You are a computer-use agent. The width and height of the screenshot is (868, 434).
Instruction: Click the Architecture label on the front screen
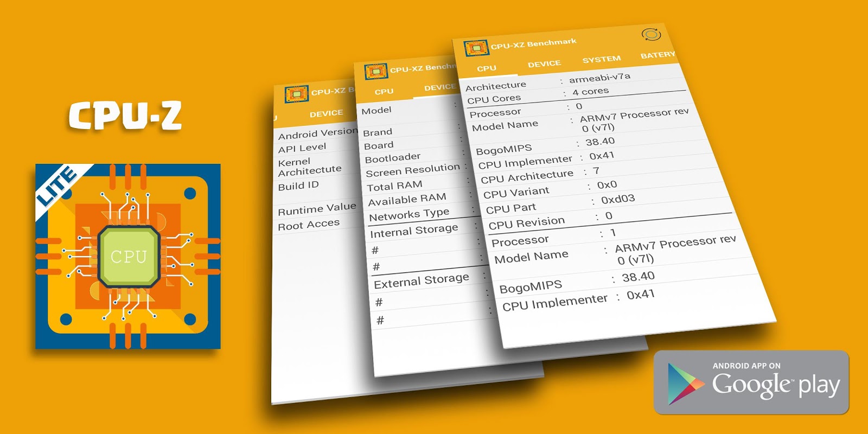coord(496,86)
